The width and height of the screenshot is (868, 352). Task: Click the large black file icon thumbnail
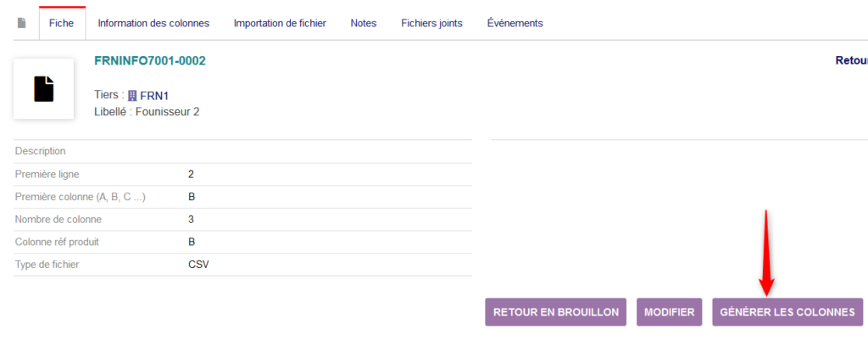(x=44, y=89)
